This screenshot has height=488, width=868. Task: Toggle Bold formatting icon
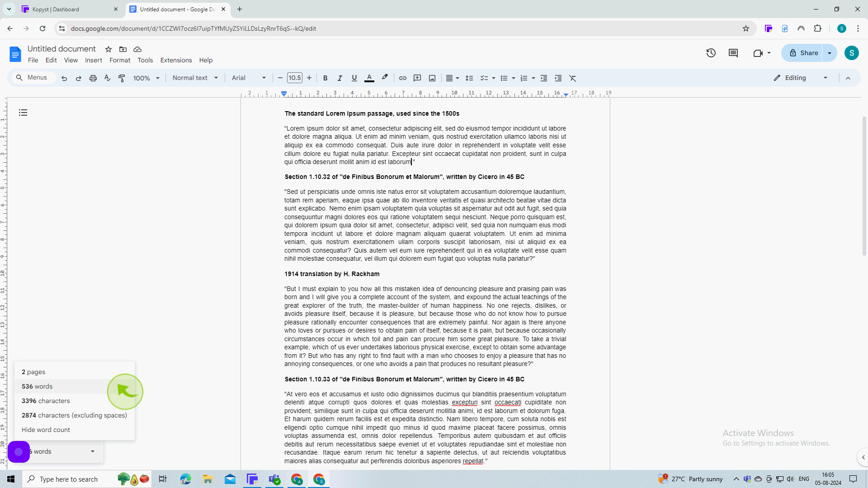tap(325, 78)
